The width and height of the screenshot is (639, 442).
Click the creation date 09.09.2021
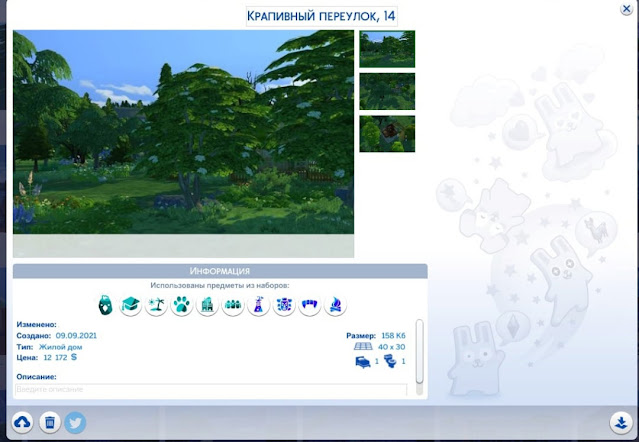[x=76, y=336]
